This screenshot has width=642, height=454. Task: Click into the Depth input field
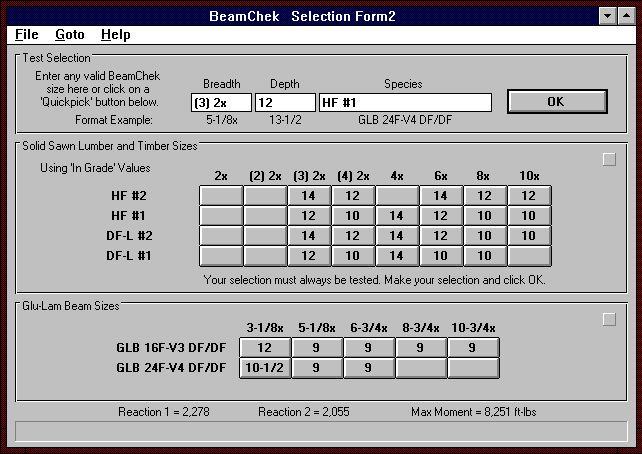coord(285,102)
